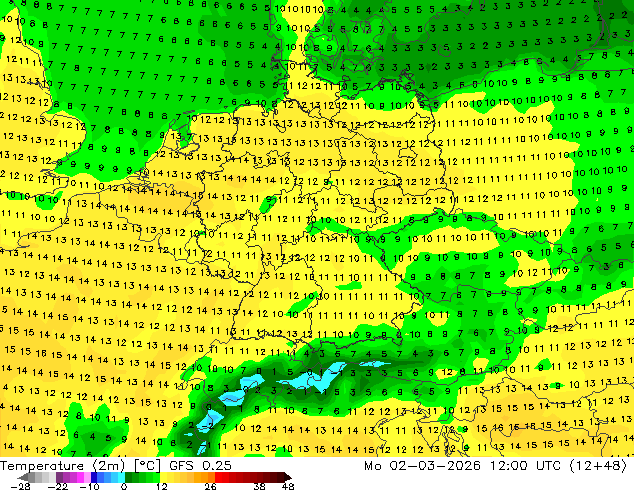Click the '26' legend scale label
Viewport: 634px width, 490px height.
210,486
